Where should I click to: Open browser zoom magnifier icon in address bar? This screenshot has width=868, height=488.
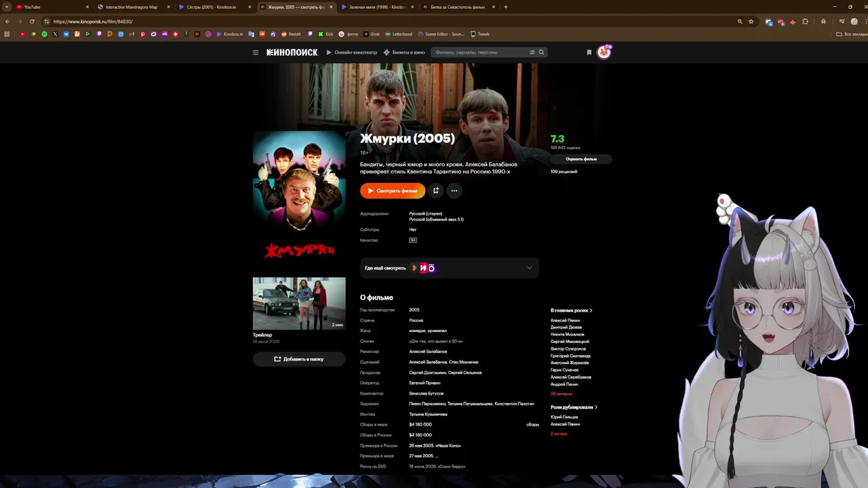click(740, 22)
